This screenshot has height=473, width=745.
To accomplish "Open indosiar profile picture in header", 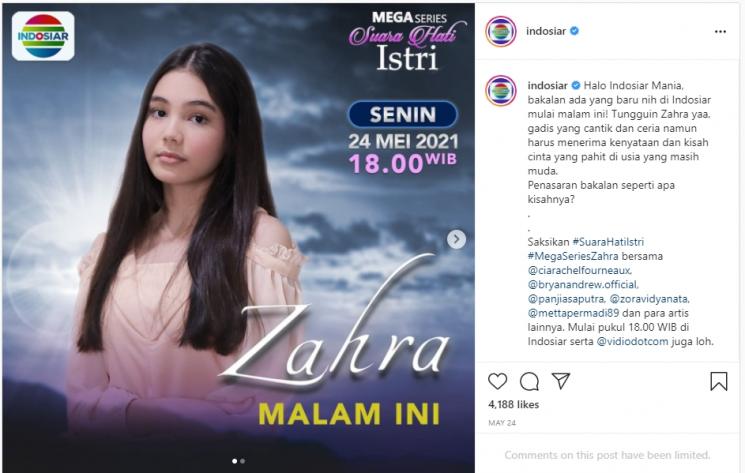I will [x=500, y=31].
